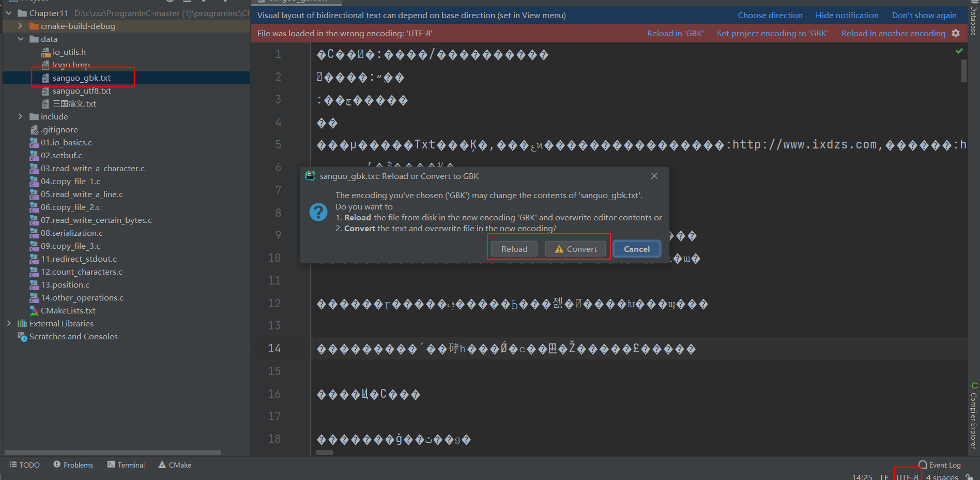Close the Reload or Convert dialog

pyautogui.click(x=654, y=176)
